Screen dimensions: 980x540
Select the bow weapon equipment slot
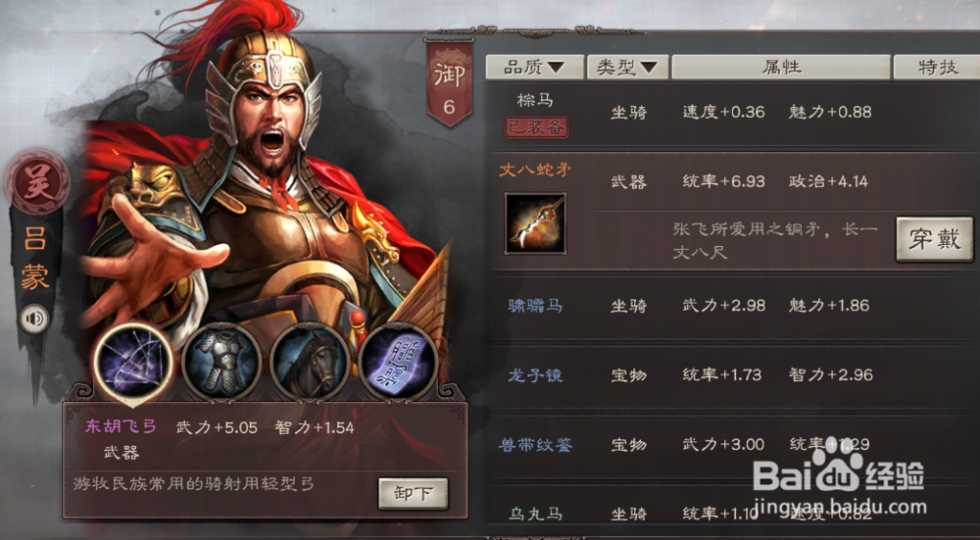coord(133,362)
